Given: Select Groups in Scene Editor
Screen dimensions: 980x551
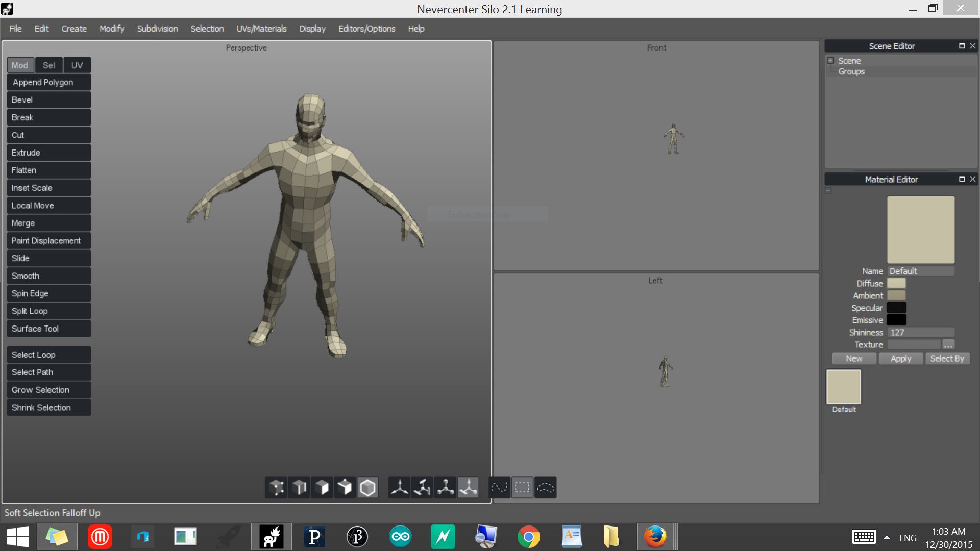Looking at the screenshot, I should click(x=851, y=72).
